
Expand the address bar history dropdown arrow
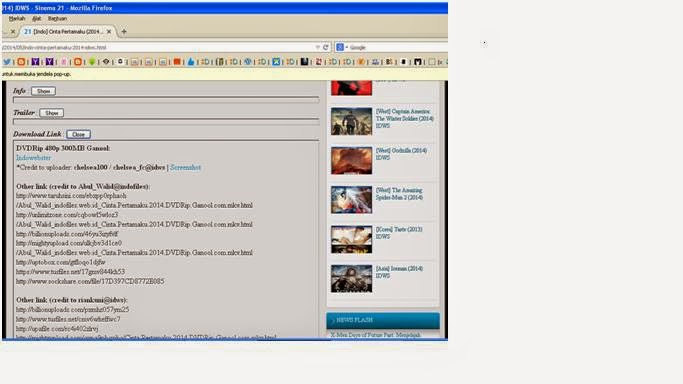pos(318,47)
